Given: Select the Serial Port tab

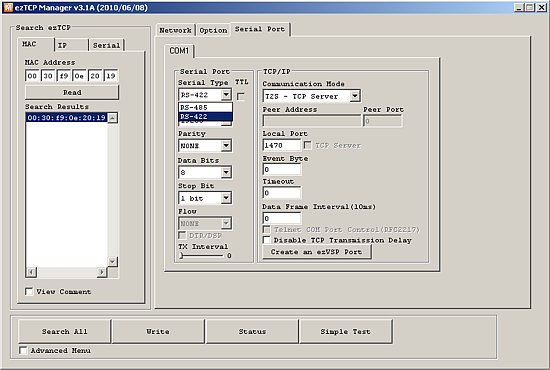Looking at the screenshot, I should pyautogui.click(x=260, y=29).
